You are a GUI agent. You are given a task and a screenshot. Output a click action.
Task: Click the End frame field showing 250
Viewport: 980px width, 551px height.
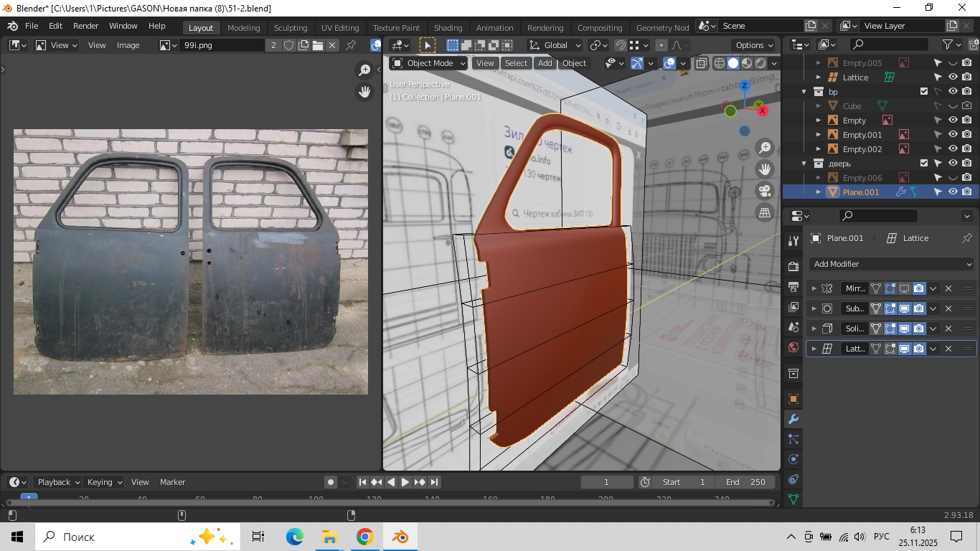[x=746, y=482]
